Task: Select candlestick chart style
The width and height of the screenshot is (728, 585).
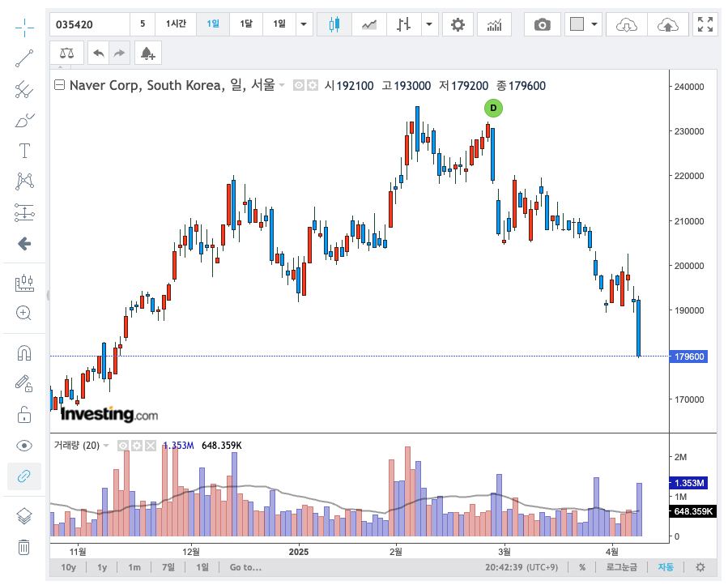Action: pyautogui.click(x=334, y=24)
